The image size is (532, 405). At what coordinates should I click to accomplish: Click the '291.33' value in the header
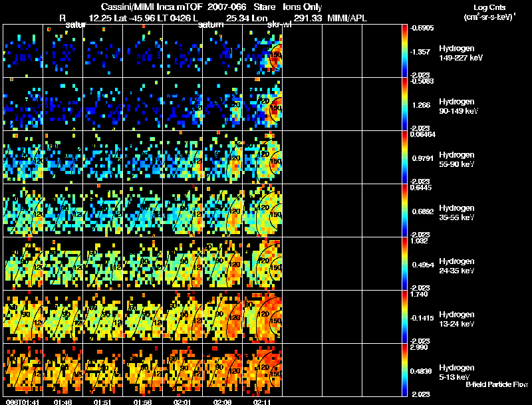tap(308, 18)
